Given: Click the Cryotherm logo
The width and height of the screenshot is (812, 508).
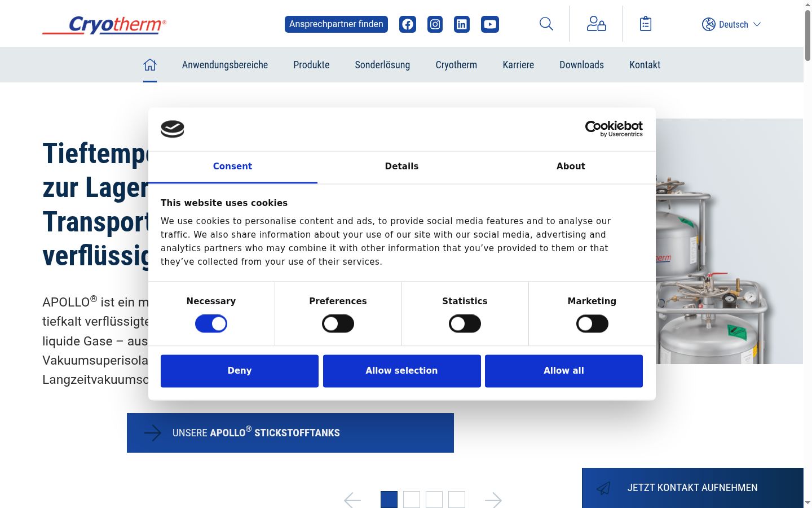Looking at the screenshot, I should [x=104, y=25].
